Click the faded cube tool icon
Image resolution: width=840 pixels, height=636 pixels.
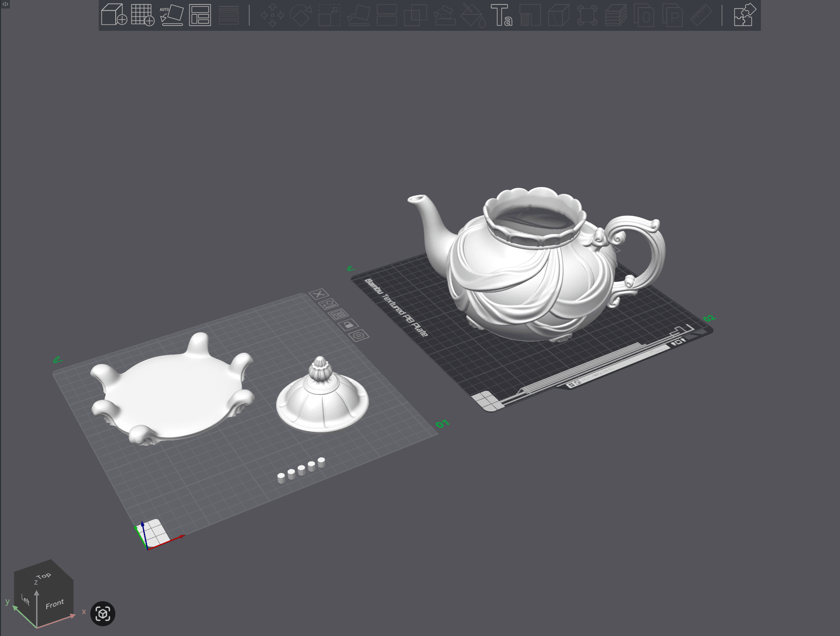point(559,15)
